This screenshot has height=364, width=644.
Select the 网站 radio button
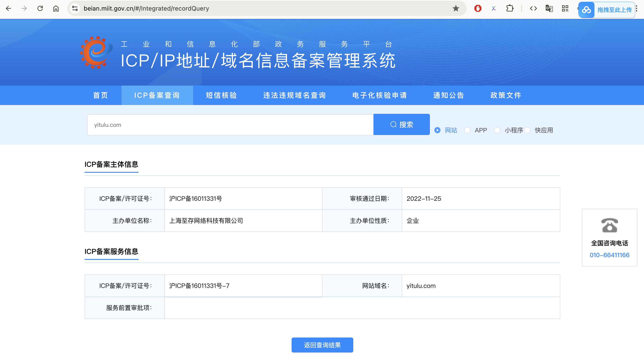pos(437,130)
